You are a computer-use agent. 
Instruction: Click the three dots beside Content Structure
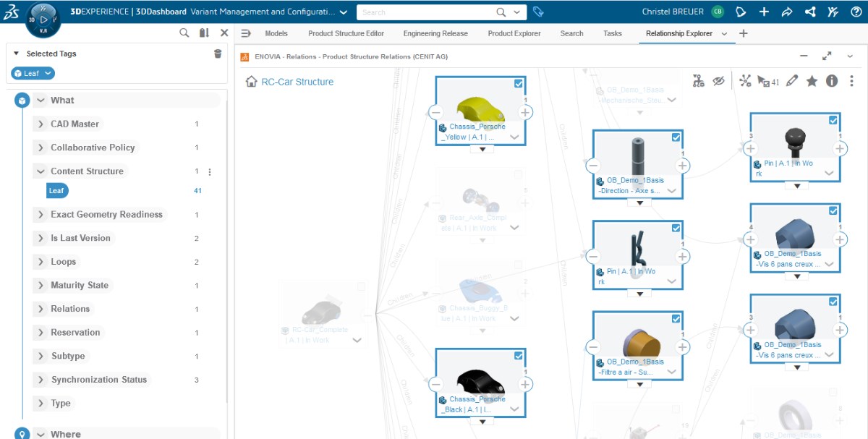coord(210,172)
